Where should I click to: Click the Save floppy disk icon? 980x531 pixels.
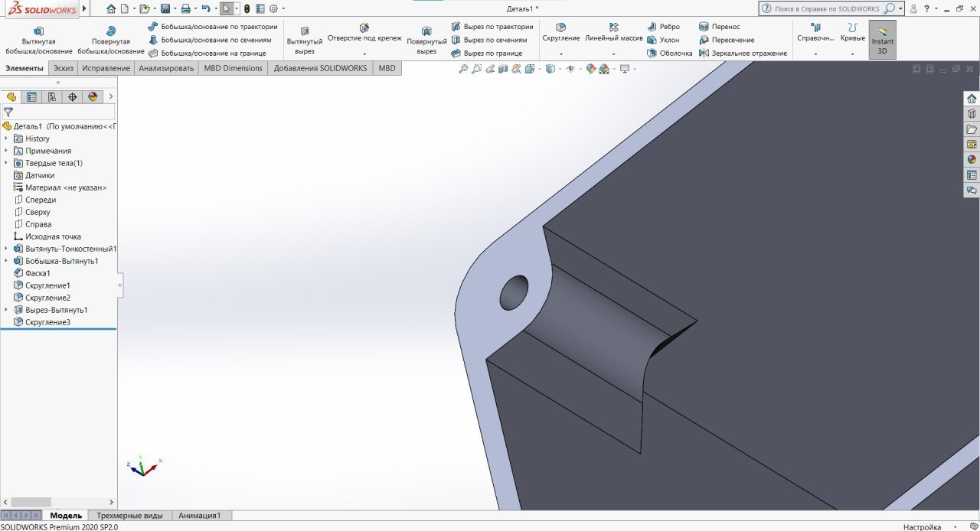click(165, 8)
